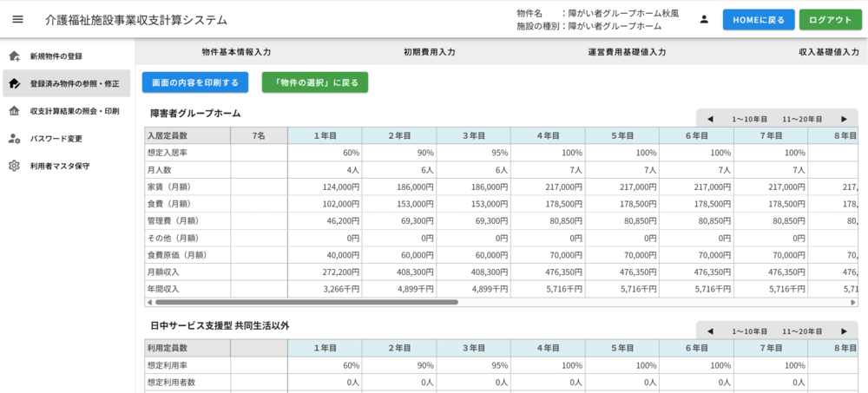
Task: Click previous arrow in 日中サービス支援型 year pager
Action: (710, 331)
